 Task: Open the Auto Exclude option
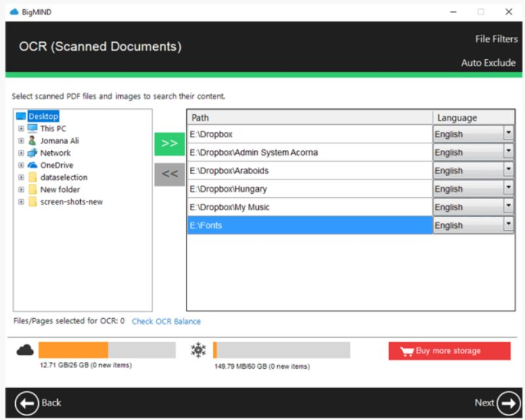click(488, 62)
